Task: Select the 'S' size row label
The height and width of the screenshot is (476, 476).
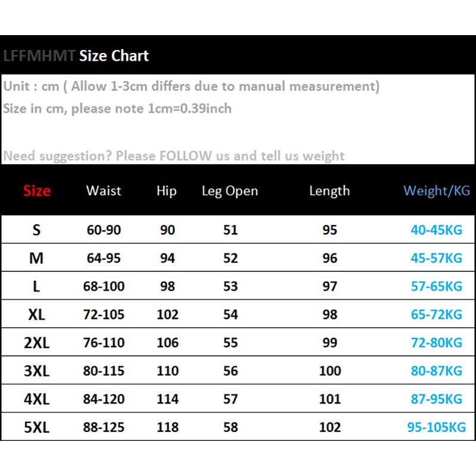Action: [x=36, y=230]
